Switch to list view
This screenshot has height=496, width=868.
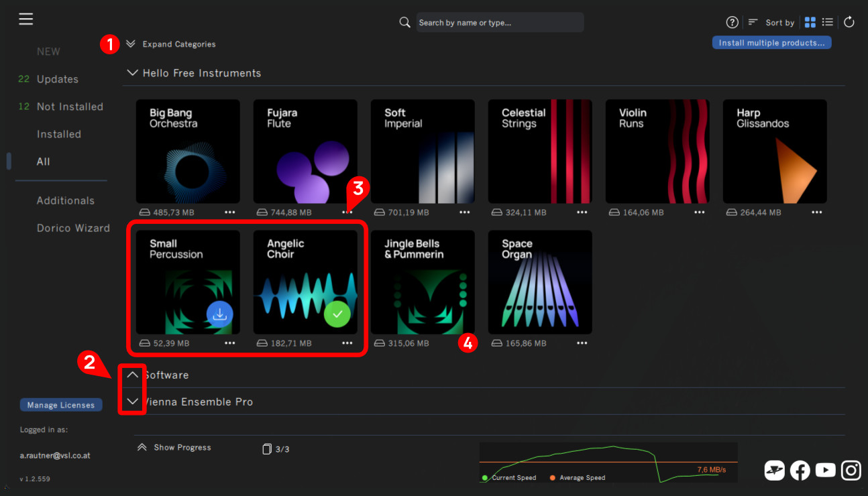828,22
